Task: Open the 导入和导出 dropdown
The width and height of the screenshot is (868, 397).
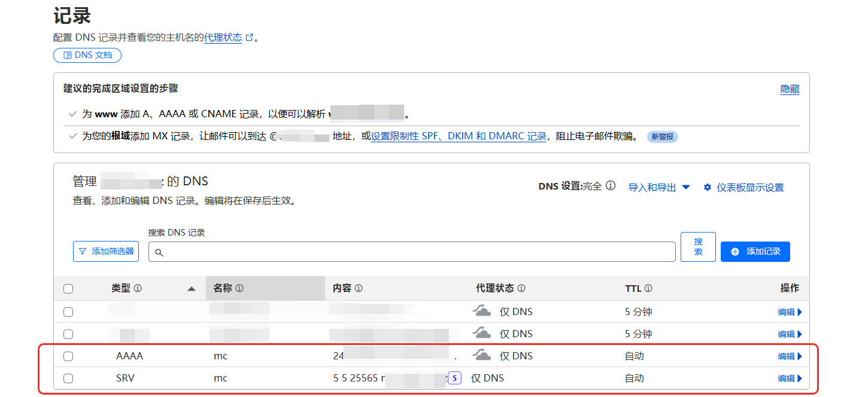Action: [x=658, y=187]
